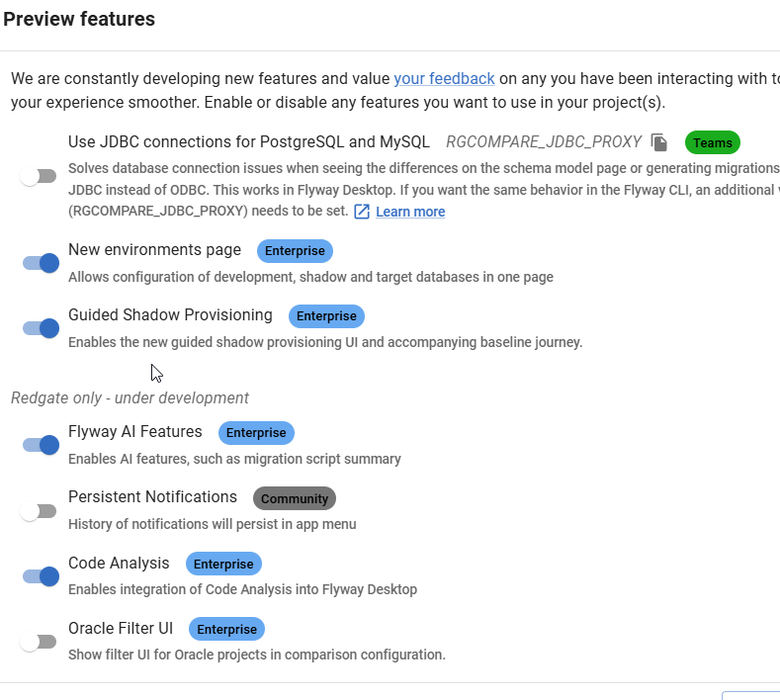Turn on the Oracle Filter UI toggle
780x700 pixels.
[x=40, y=642]
